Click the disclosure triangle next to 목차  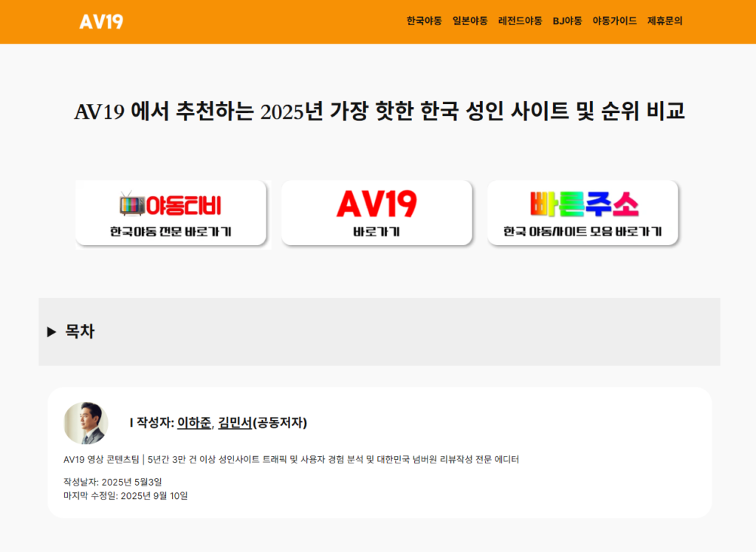click(52, 332)
